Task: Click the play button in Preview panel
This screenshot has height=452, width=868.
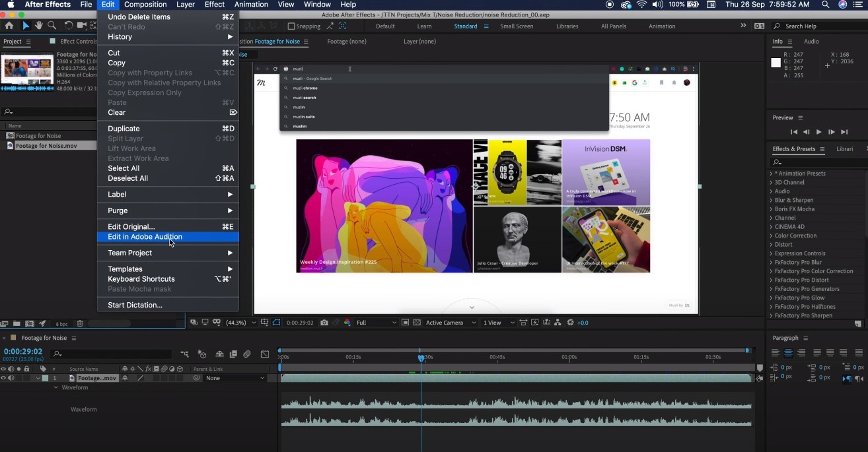Action: pyautogui.click(x=819, y=132)
